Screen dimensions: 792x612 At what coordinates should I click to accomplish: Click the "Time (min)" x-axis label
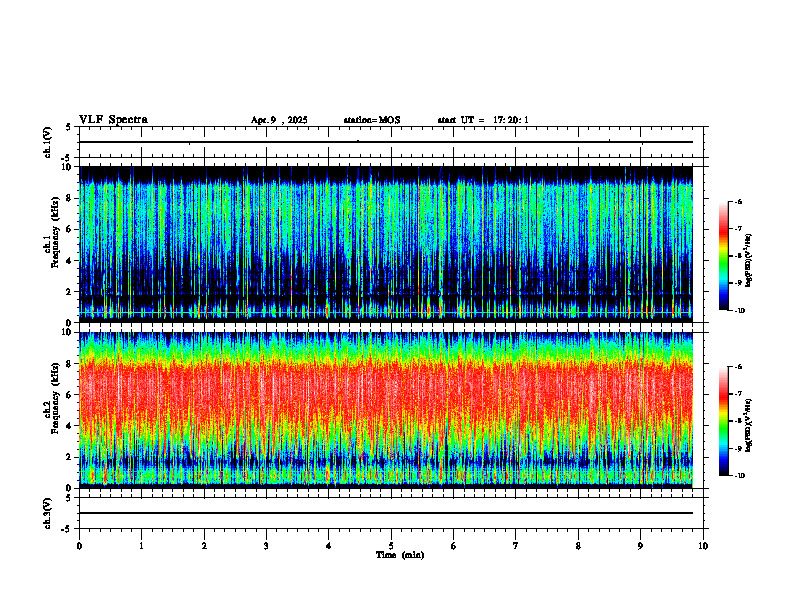point(400,555)
